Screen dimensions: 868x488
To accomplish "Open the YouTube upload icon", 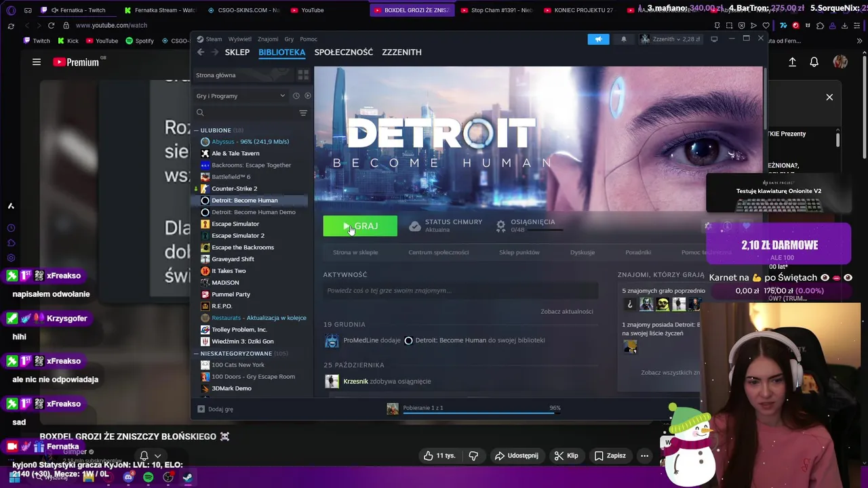I will (x=792, y=62).
